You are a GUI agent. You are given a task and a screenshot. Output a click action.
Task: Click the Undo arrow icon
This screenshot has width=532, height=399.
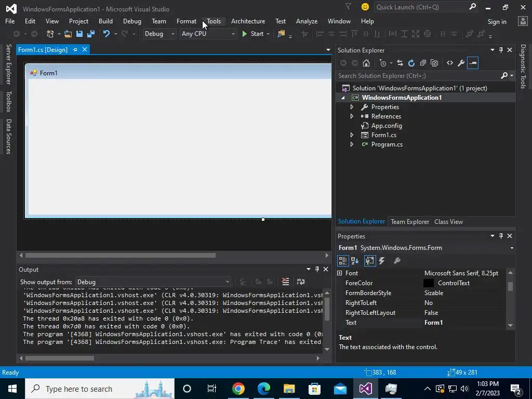(107, 34)
